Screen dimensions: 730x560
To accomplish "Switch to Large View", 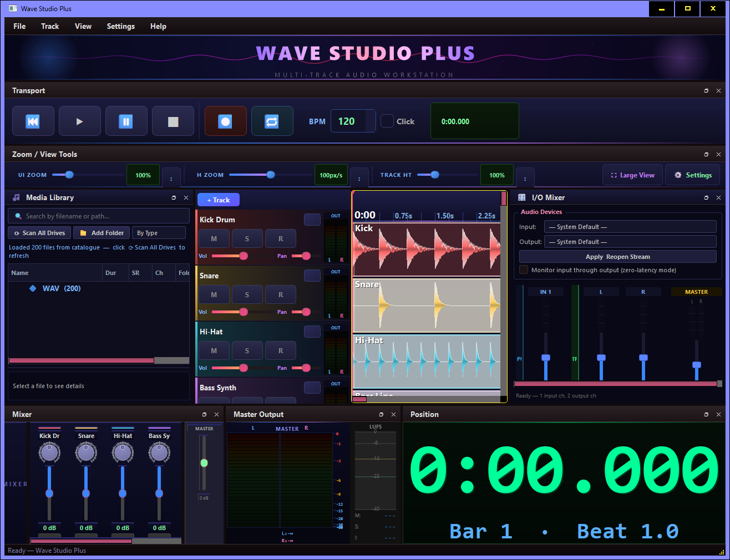I will click(632, 175).
